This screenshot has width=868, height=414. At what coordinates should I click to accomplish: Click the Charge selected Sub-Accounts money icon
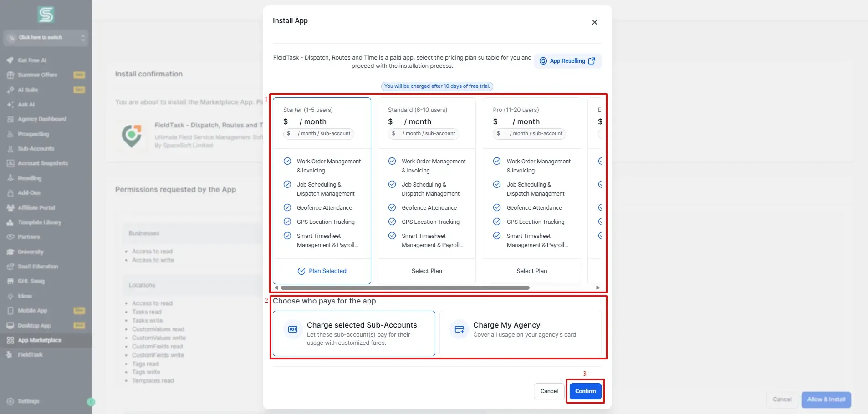click(293, 329)
